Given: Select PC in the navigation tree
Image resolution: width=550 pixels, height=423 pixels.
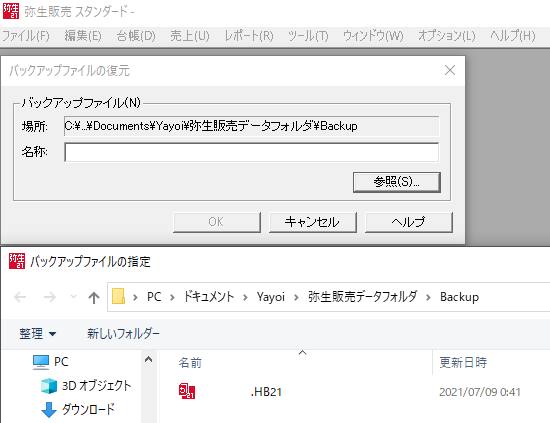Looking at the screenshot, I should tap(61, 362).
